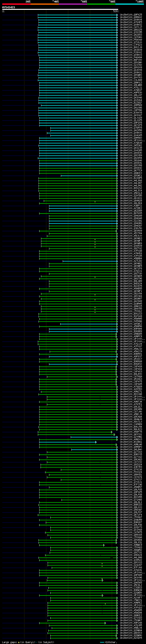
Task: Click UniRef100_B2Z6Q7 label
Action: [x=131, y=103]
